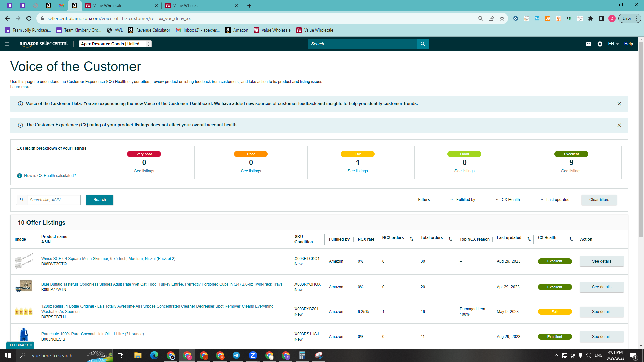Bookmark this page with the star icon
Viewport: 644px width, 362px height.
coord(502,18)
